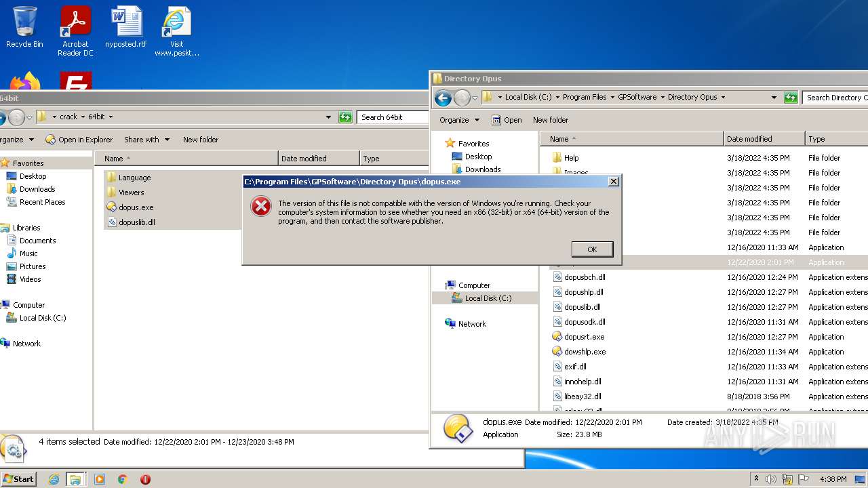868x488 pixels.
Task: Open Recycle Bin desktop icon
Action: click(x=24, y=27)
